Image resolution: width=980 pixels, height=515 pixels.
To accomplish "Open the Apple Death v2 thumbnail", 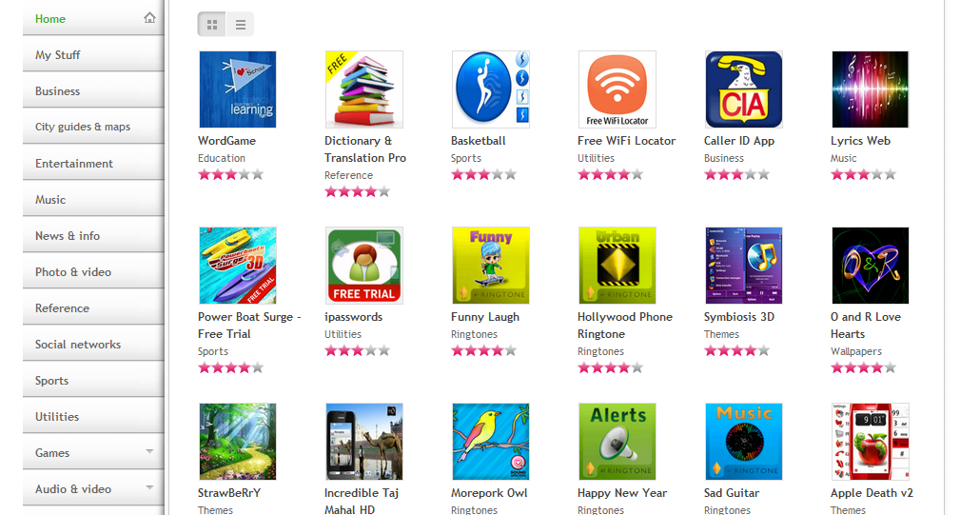I will click(x=870, y=442).
